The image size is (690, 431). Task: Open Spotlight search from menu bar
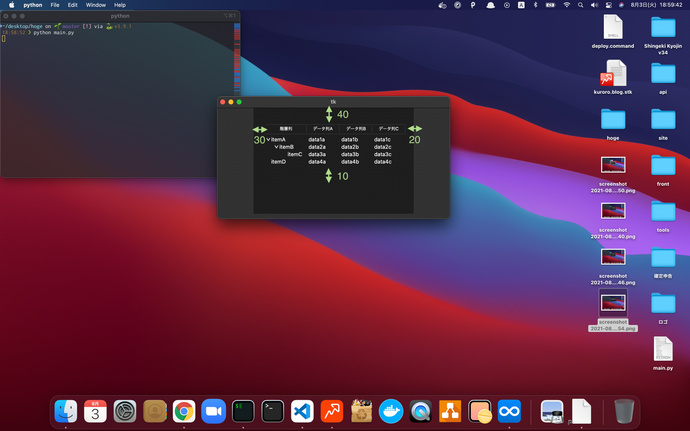[580, 5]
